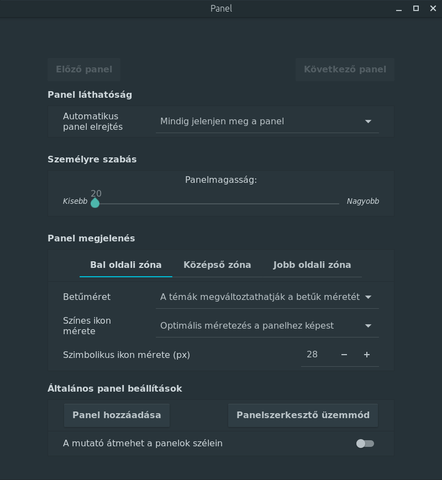The height and width of the screenshot is (480, 442).
Task: Select the Bal oldali zóna tab
Action: click(x=126, y=265)
